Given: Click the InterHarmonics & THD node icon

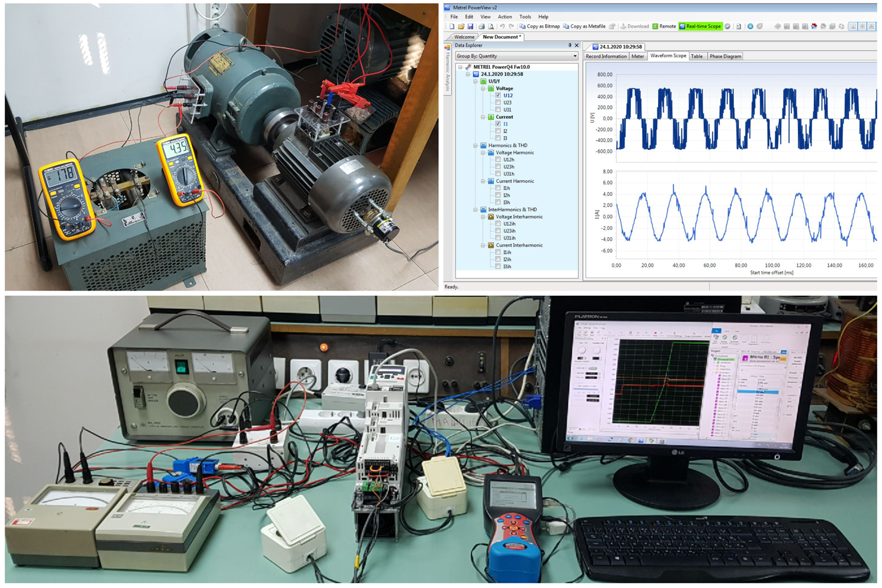Looking at the screenshot, I should click(483, 209).
